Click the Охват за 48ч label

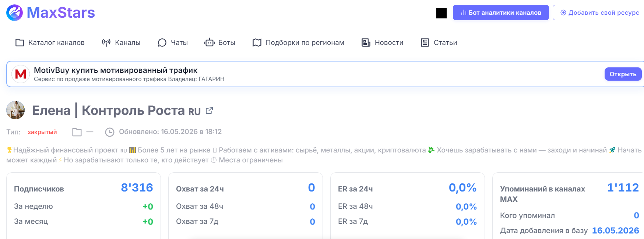point(200,206)
